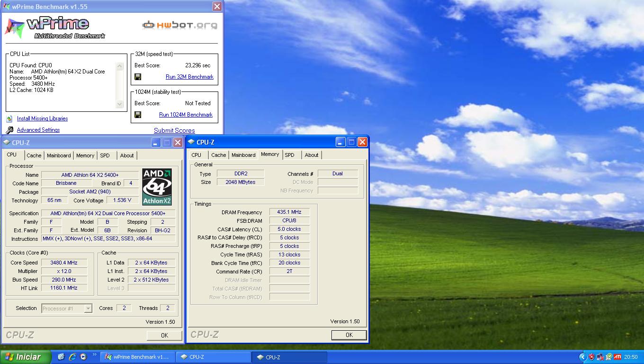Open Advanced Settings link
The width and height of the screenshot is (644, 364).
pyautogui.click(x=38, y=130)
